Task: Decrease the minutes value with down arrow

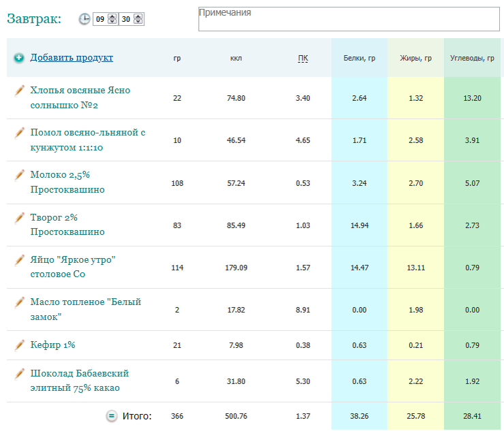Action: 138,22
